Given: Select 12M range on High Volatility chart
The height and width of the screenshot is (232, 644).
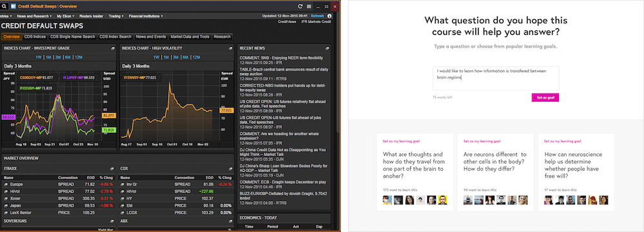Looking at the screenshot, I should pyautogui.click(x=196, y=57).
